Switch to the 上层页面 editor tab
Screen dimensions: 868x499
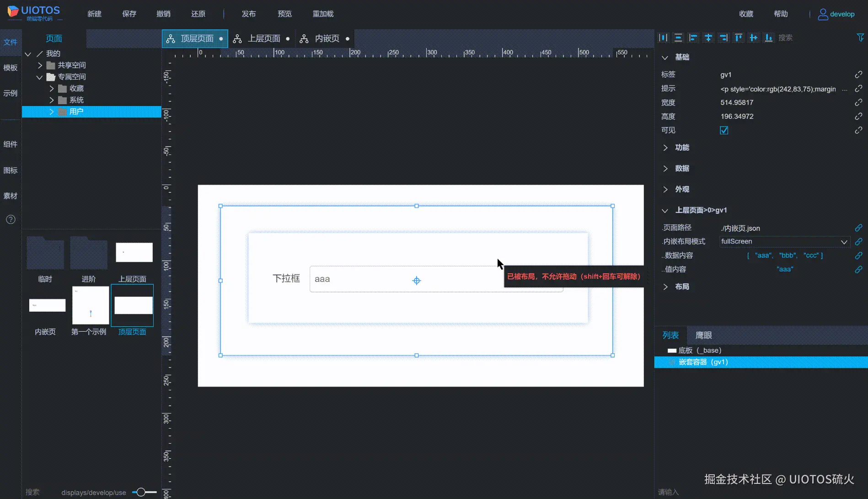coord(262,39)
